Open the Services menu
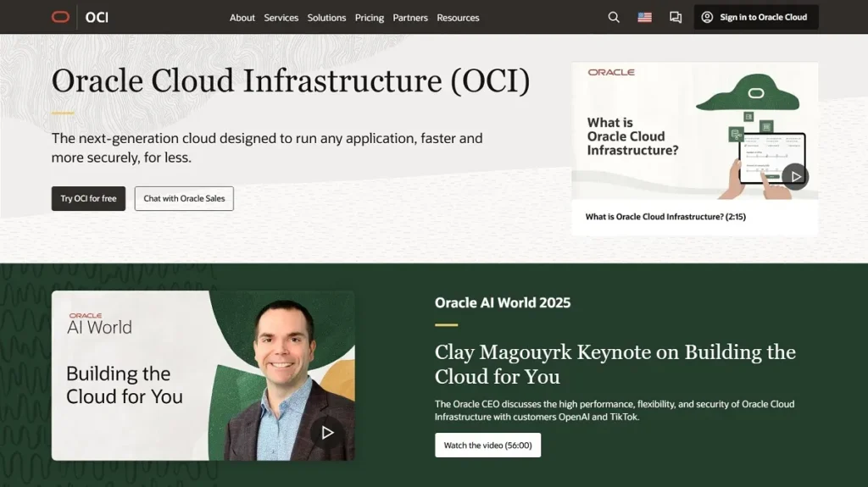 tap(281, 18)
